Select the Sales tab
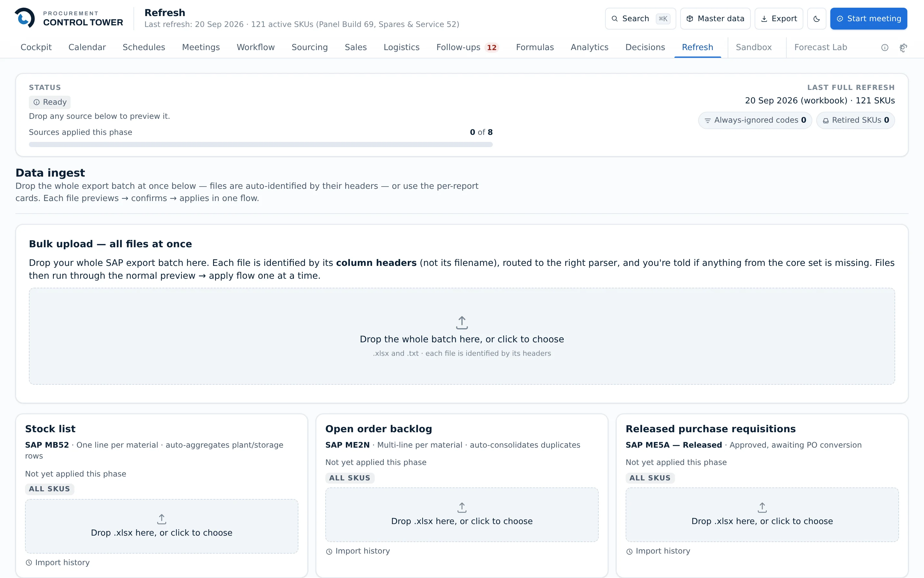Screen dimensions: 924x578 355,48
